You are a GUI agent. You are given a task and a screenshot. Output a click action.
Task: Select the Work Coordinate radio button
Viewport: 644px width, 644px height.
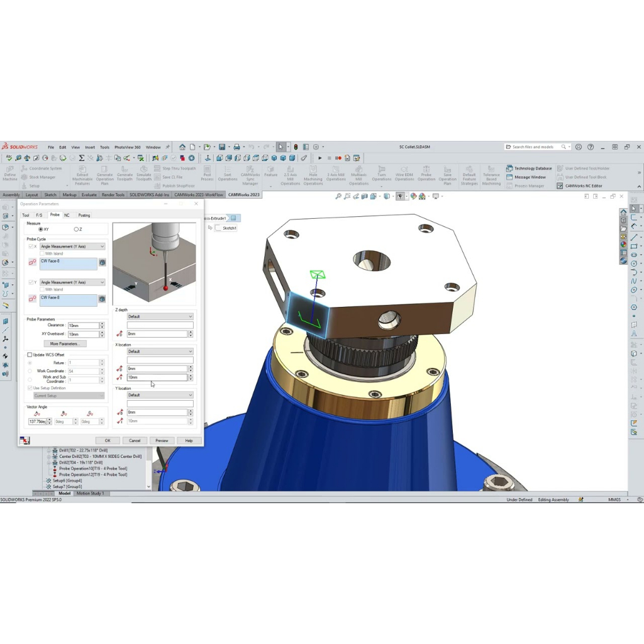tap(30, 371)
